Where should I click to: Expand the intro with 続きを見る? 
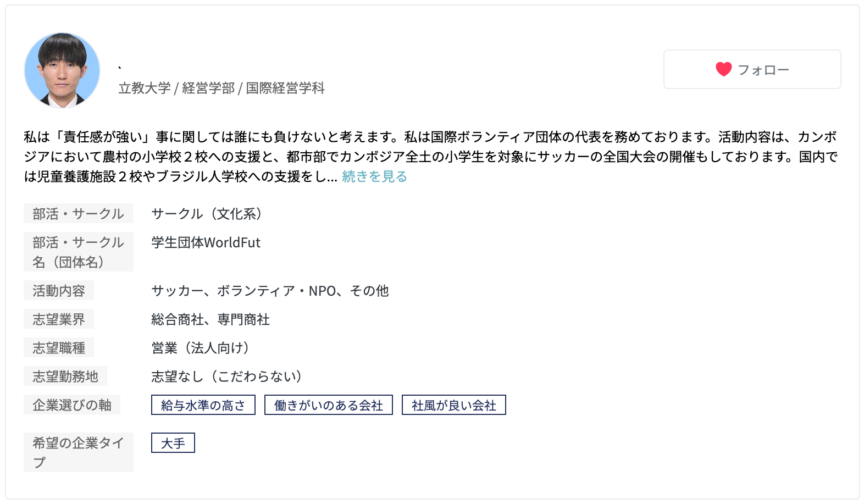click(x=374, y=176)
